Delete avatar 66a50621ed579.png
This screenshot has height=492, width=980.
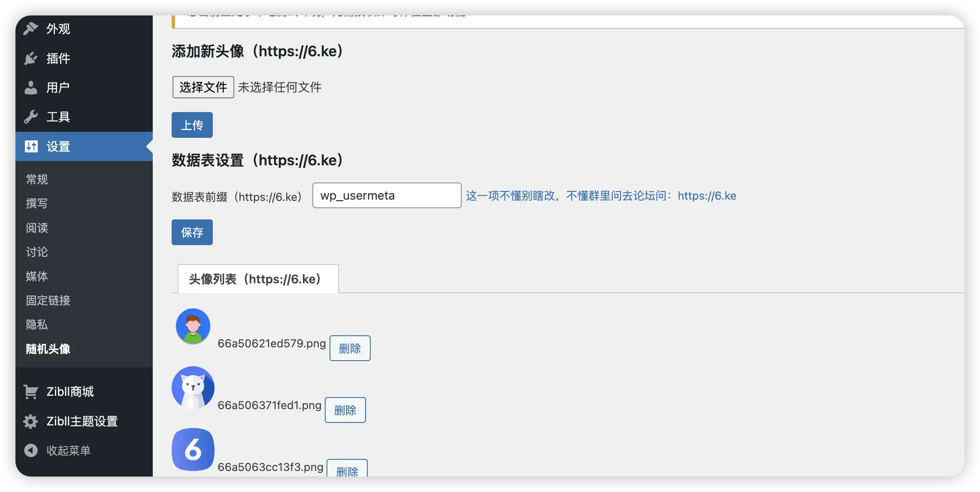click(x=350, y=348)
